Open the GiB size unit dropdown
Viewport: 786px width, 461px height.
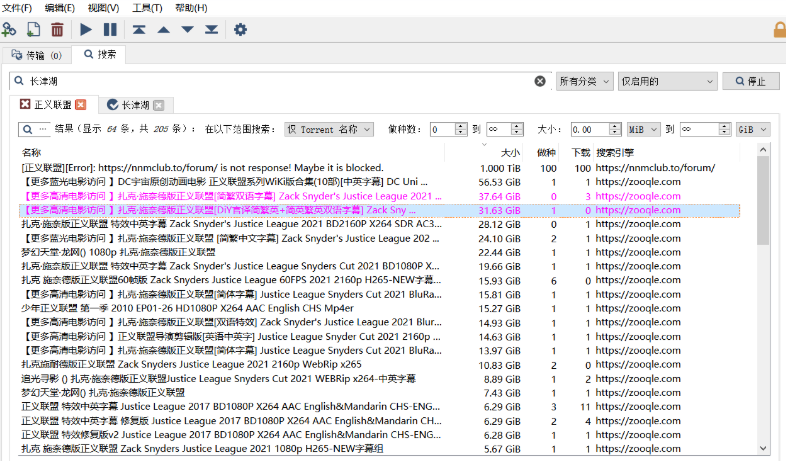tap(752, 129)
